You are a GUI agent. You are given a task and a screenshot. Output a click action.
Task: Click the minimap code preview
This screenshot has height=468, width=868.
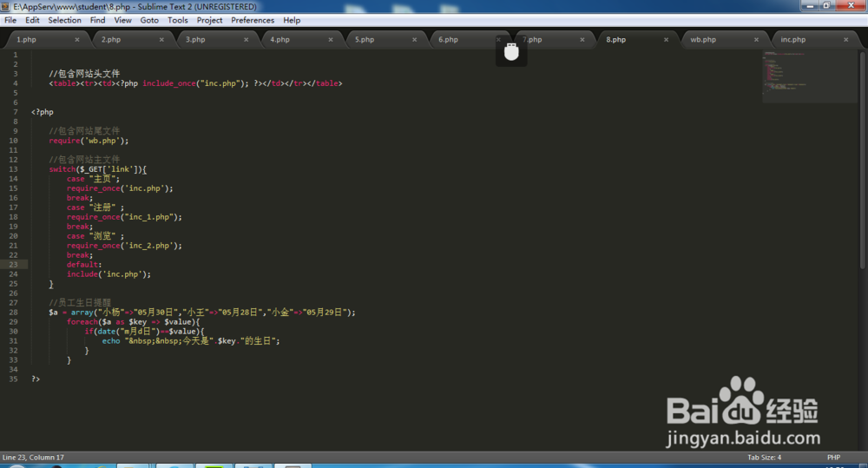tap(809, 76)
